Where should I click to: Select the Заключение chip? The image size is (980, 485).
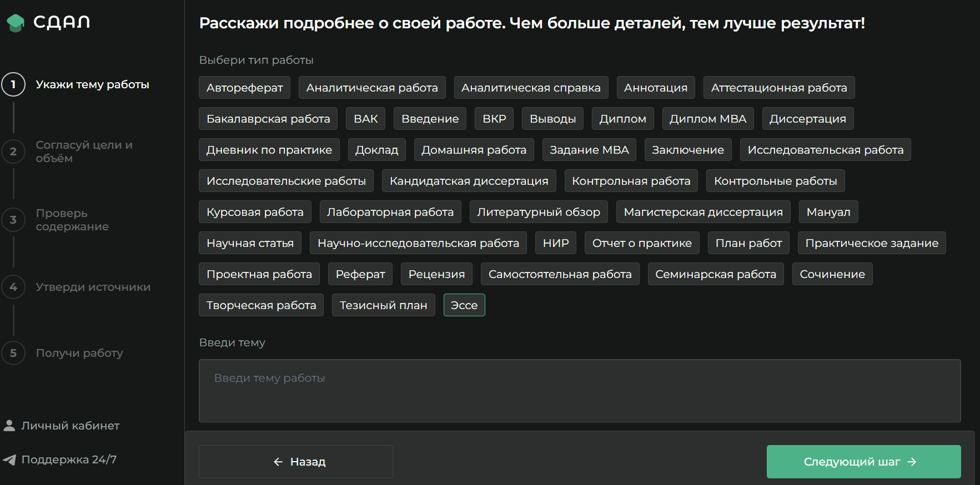click(688, 150)
